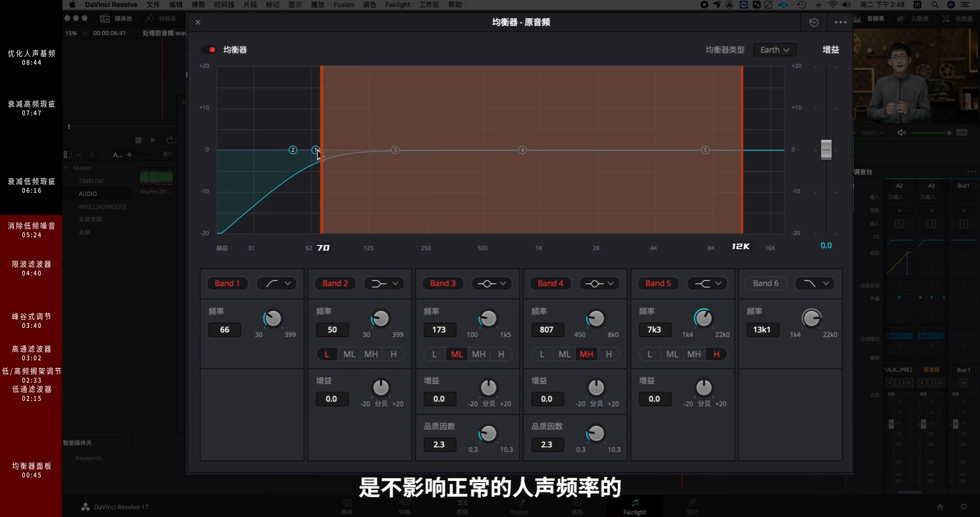Select L range for Band 2
The image size is (980, 517).
click(x=327, y=354)
